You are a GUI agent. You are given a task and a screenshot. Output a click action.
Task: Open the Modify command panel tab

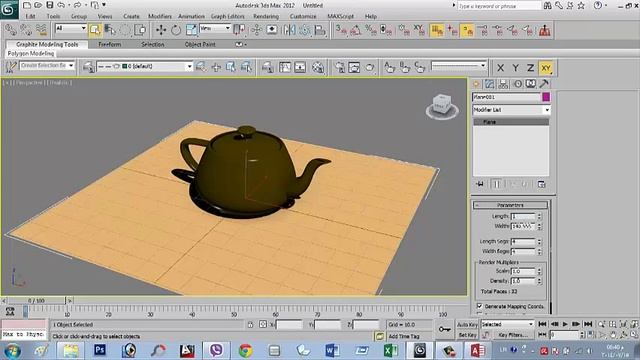tap(489, 84)
